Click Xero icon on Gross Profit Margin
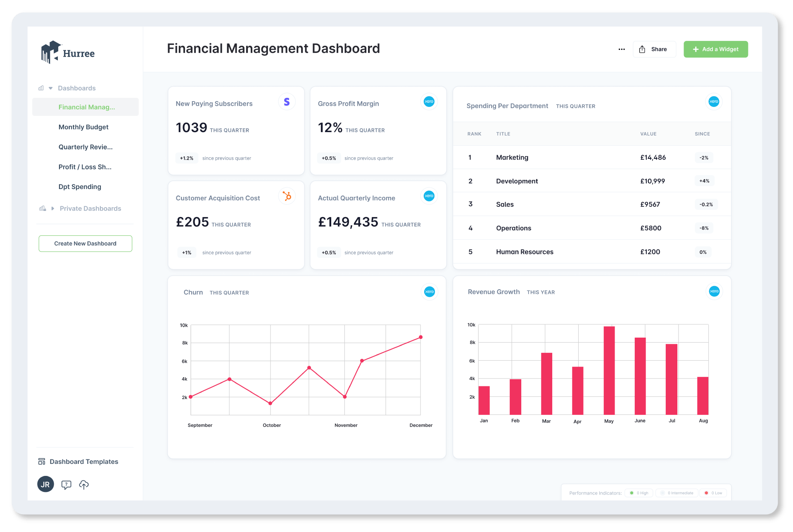The height and width of the screenshot is (532, 793). pos(429,102)
